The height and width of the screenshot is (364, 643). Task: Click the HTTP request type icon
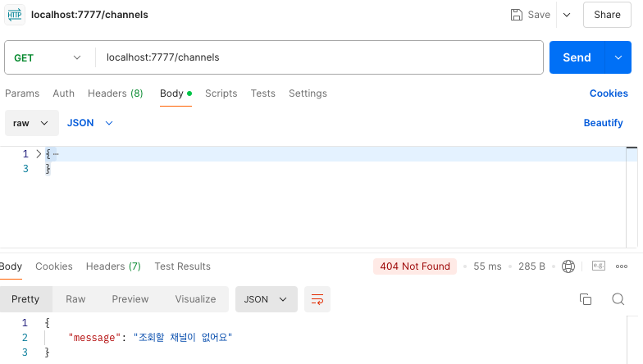[15, 15]
